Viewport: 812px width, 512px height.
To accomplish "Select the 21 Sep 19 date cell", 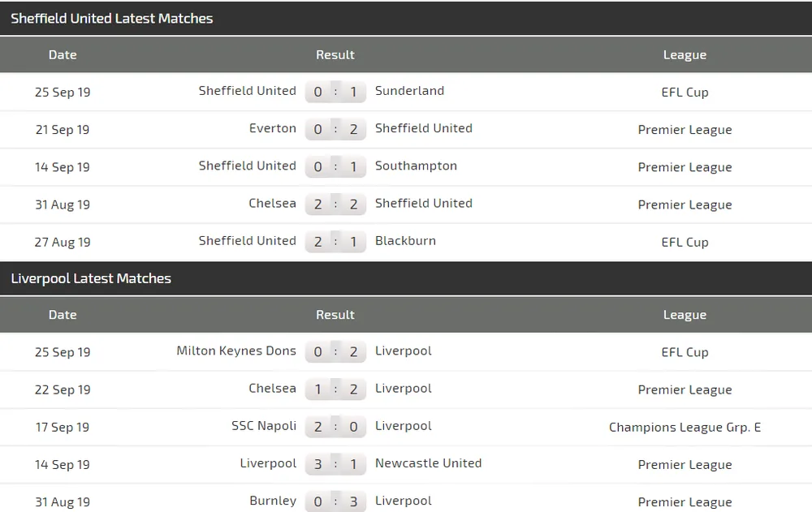I will (x=63, y=130).
